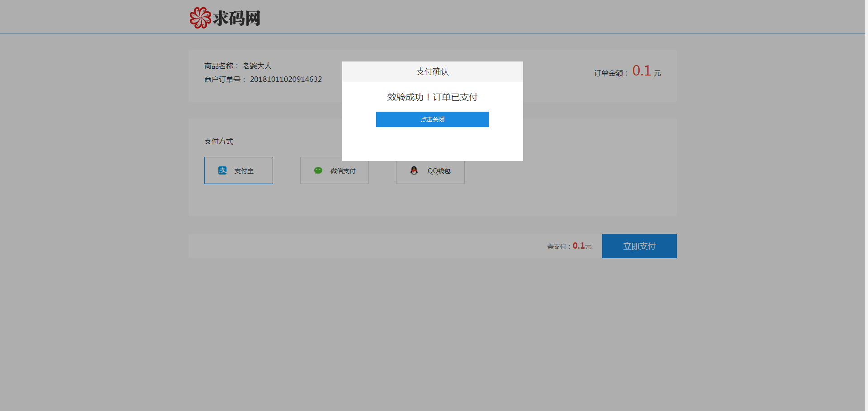Click the Alipay logo icon

click(222, 170)
